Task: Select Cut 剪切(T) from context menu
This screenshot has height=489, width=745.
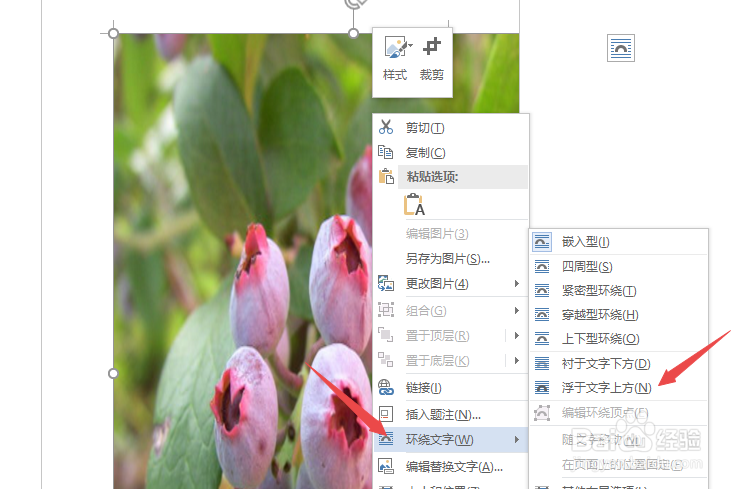Action: pos(451,127)
